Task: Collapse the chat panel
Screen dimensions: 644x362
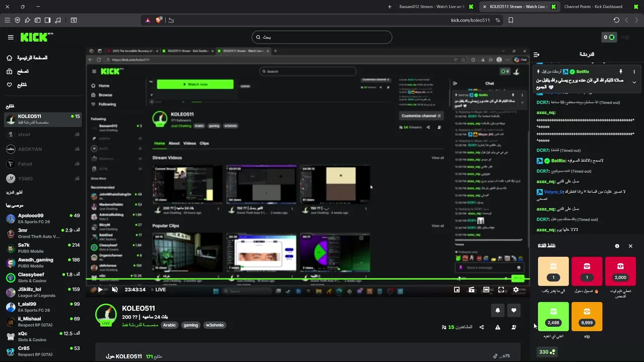Action: [537, 54]
